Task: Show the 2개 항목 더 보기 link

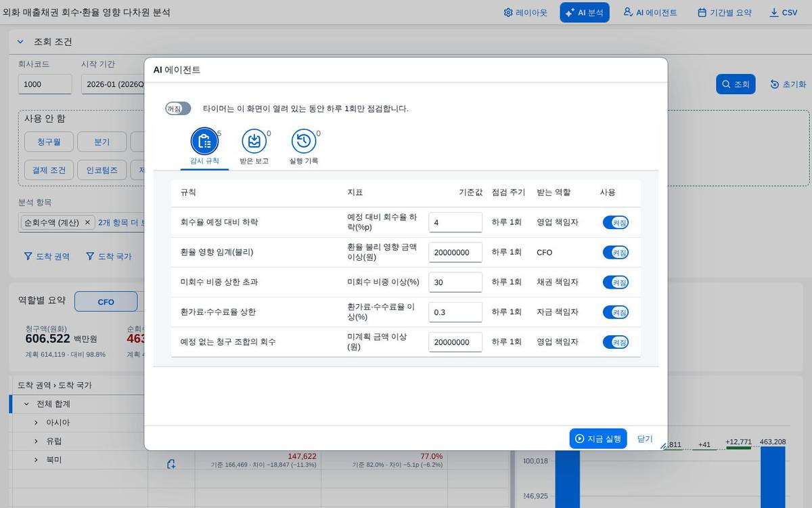Action: [121, 222]
